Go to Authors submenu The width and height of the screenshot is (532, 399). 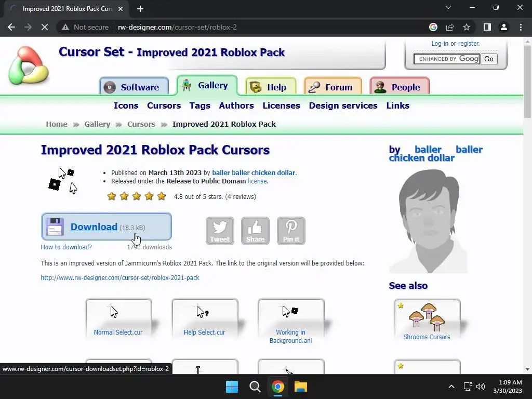pyautogui.click(x=236, y=105)
